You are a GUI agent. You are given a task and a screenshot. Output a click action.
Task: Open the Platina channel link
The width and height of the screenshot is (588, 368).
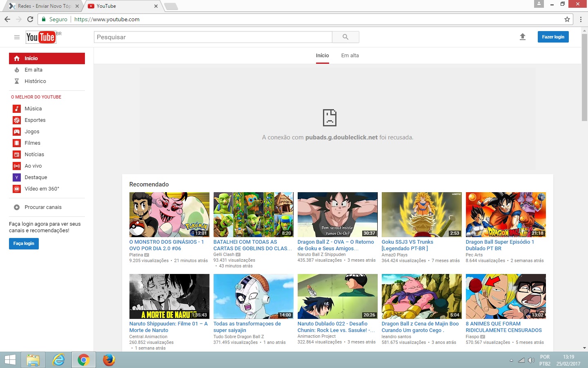coord(136,255)
